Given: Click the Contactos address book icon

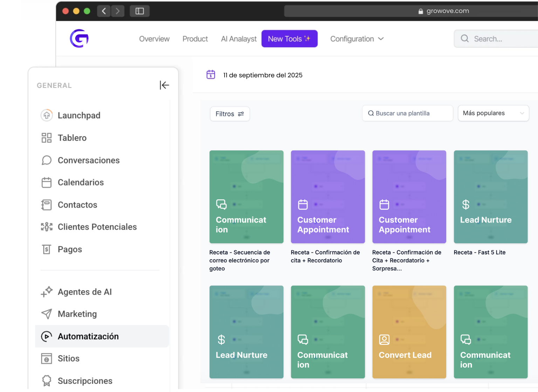Looking at the screenshot, I should tap(47, 205).
